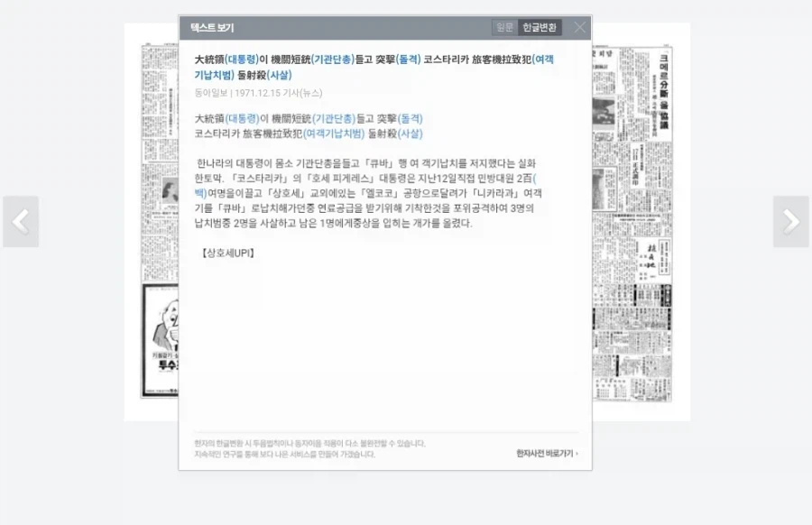
Task: Switch to 원문 original text view
Action: [504, 27]
